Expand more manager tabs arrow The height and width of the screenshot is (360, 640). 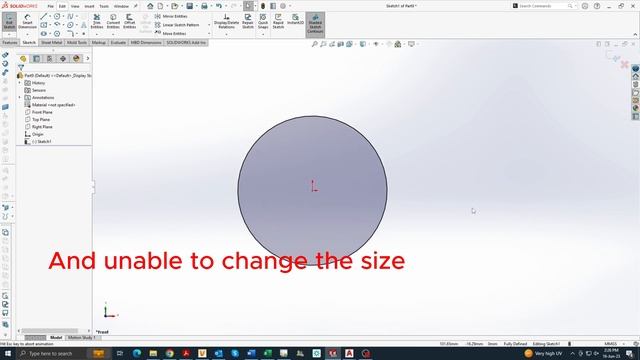[88, 59]
